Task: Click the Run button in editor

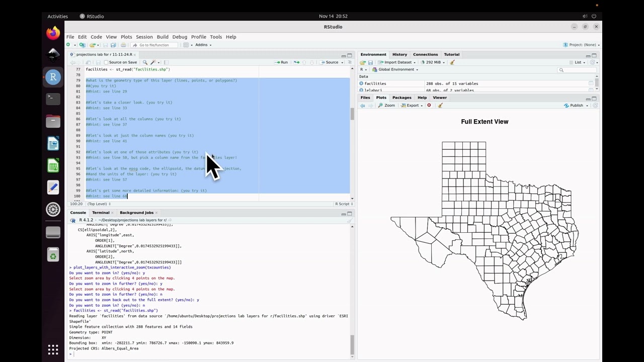Action: [281, 62]
